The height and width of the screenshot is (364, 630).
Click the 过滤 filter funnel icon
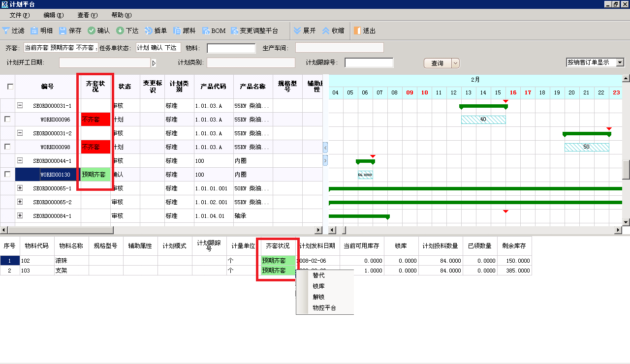[6, 30]
